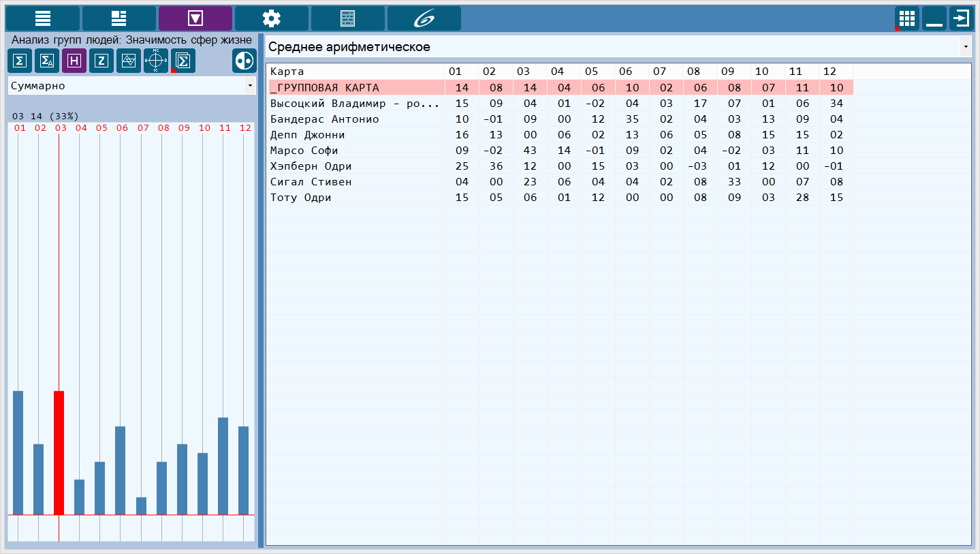Click the 03 column header in table

(x=530, y=72)
